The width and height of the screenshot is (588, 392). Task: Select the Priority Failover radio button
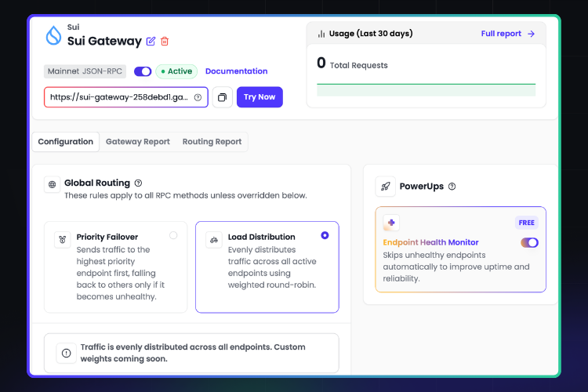[x=173, y=235]
